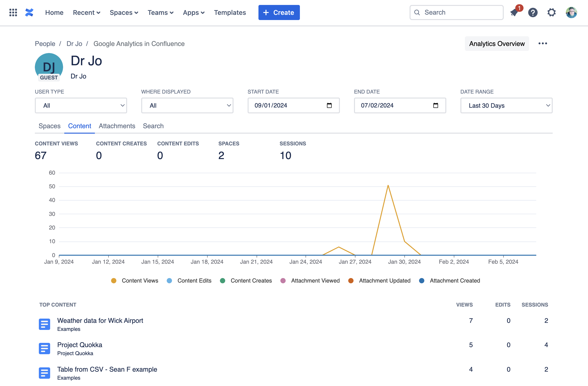Image resolution: width=588 pixels, height=386 pixels.
Task: Open the Spaces menu in top navigation
Action: coord(124,12)
